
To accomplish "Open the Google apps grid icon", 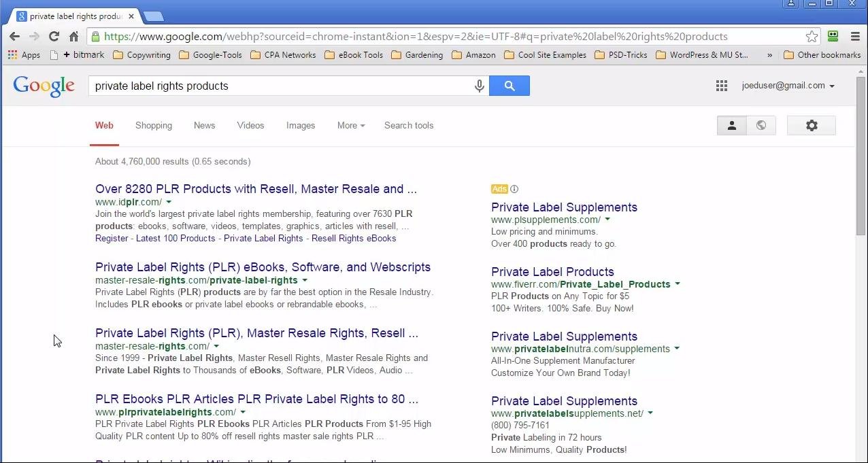I will pos(722,86).
